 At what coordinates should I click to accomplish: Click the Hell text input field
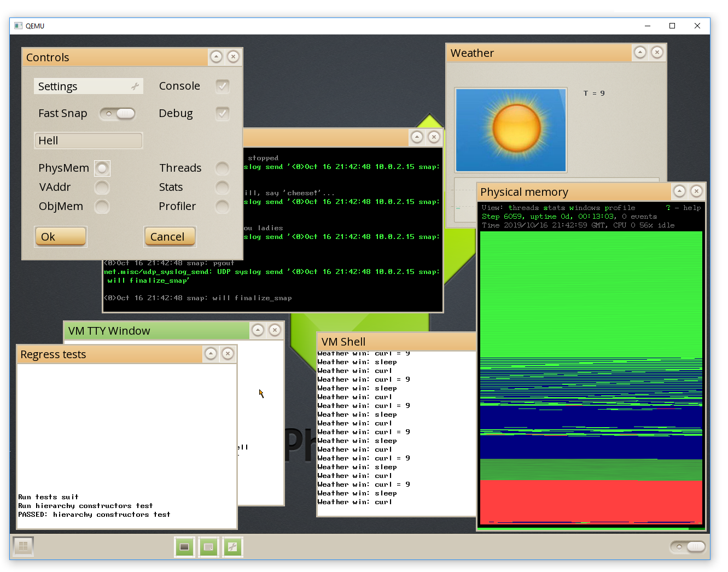pyautogui.click(x=88, y=141)
